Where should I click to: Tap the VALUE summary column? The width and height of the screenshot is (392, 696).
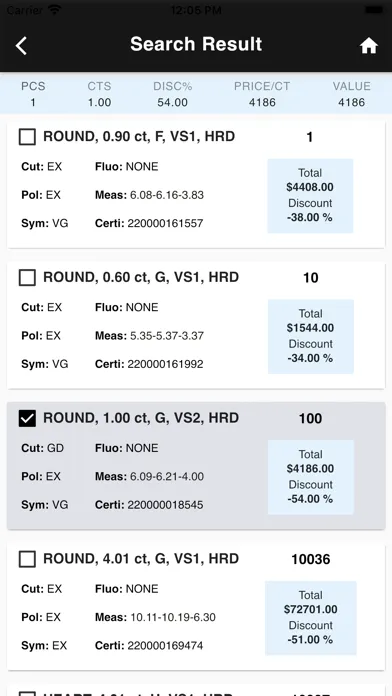(352, 94)
